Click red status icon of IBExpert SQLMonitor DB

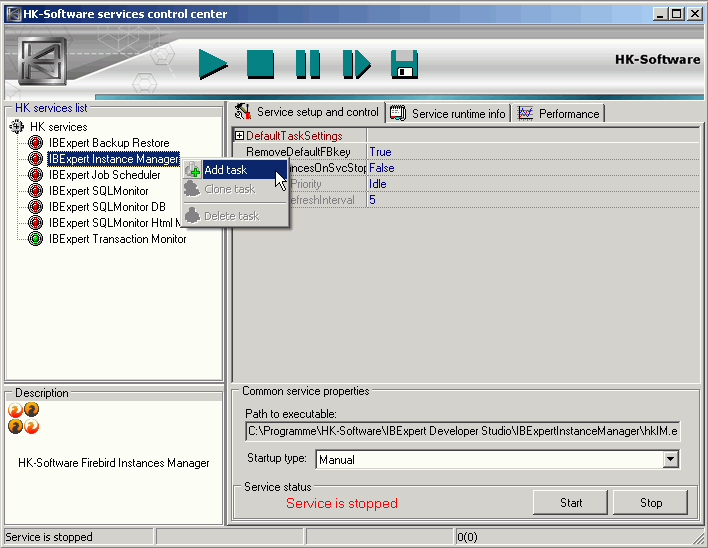35,207
